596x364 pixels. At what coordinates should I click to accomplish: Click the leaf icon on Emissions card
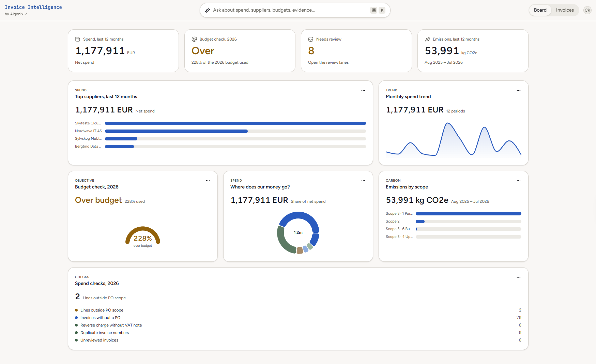427,39
